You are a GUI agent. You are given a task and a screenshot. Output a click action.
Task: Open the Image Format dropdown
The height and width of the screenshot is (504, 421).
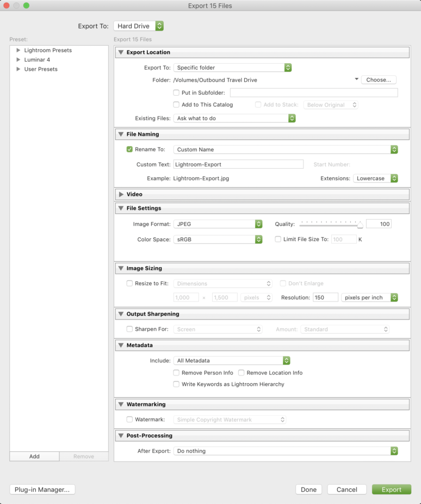click(x=218, y=224)
